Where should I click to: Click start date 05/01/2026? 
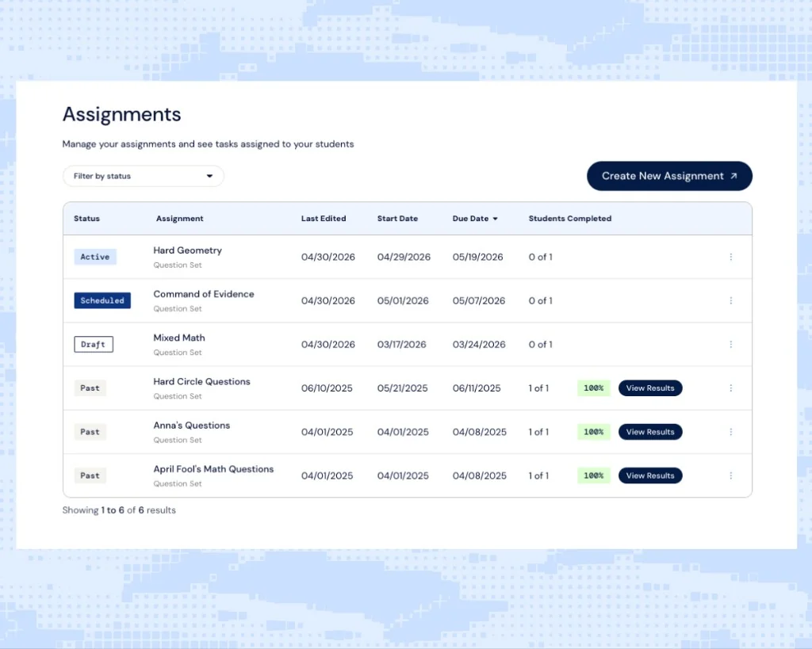pyautogui.click(x=403, y=300)
